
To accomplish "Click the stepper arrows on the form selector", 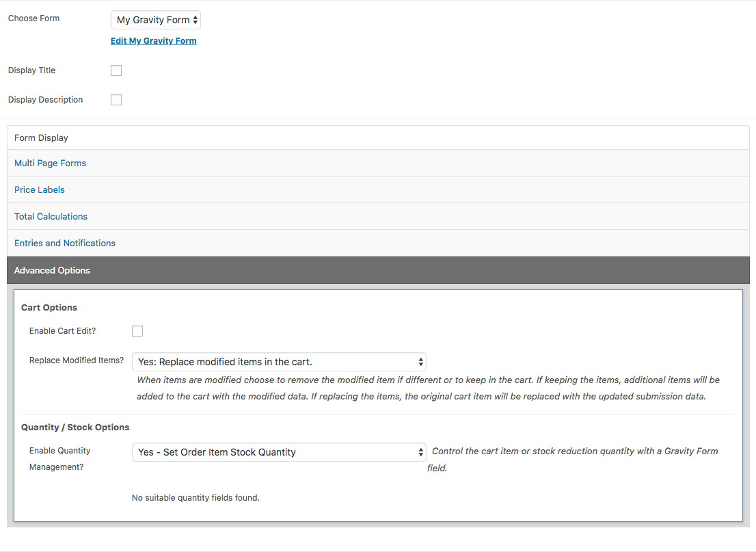I will (x=195, y=20).
